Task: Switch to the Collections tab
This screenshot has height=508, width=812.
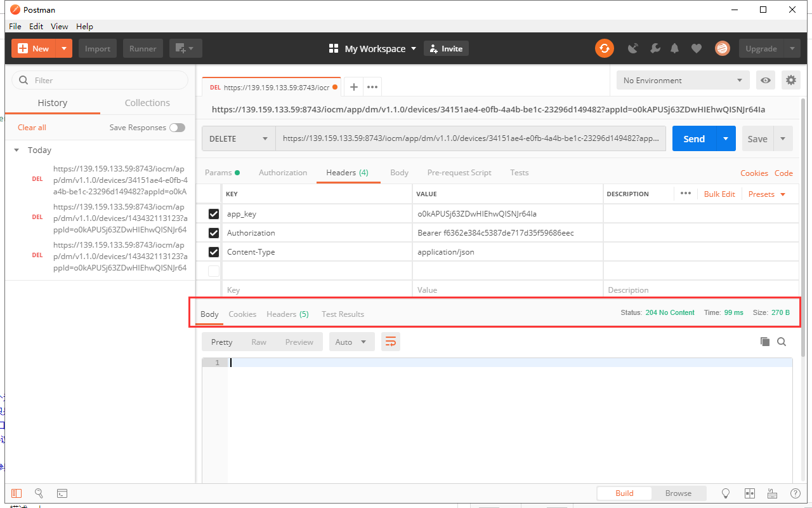Action: [x=147, y=103]
